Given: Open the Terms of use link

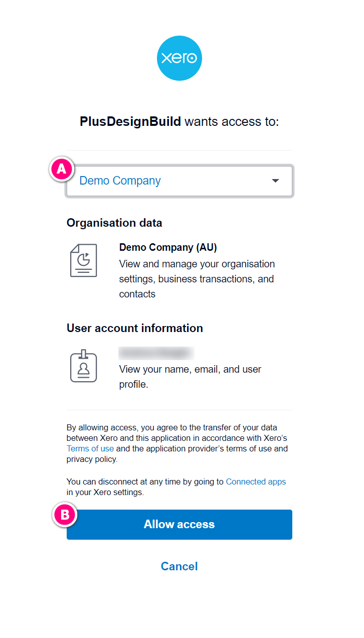Looking at the screenshot, I should click(x=90, y=448).
